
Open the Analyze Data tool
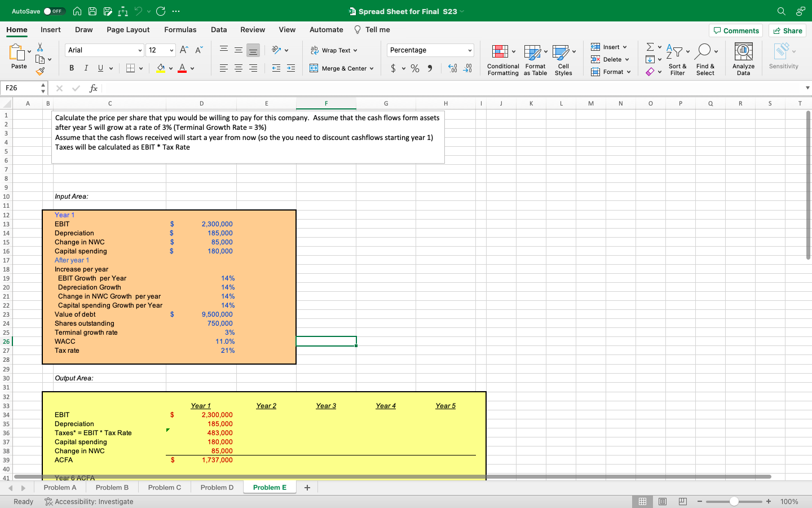click(743, 58)
